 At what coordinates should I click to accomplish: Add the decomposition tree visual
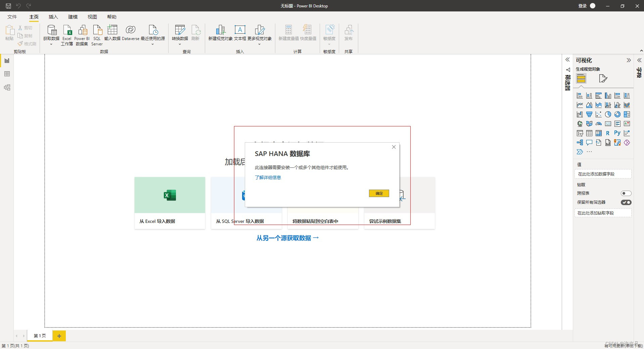point(580,143)
